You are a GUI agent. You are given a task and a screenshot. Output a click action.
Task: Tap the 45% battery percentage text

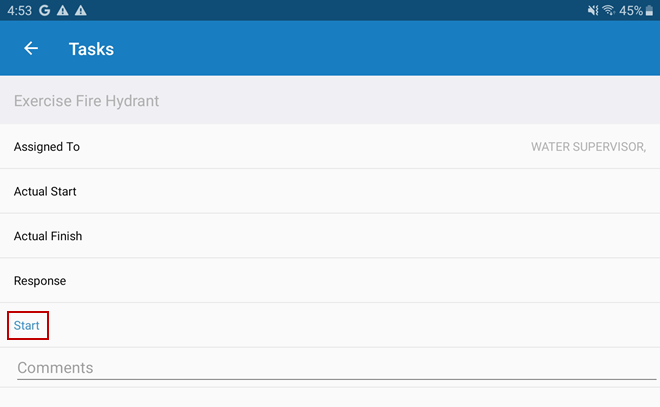(631, 10)
